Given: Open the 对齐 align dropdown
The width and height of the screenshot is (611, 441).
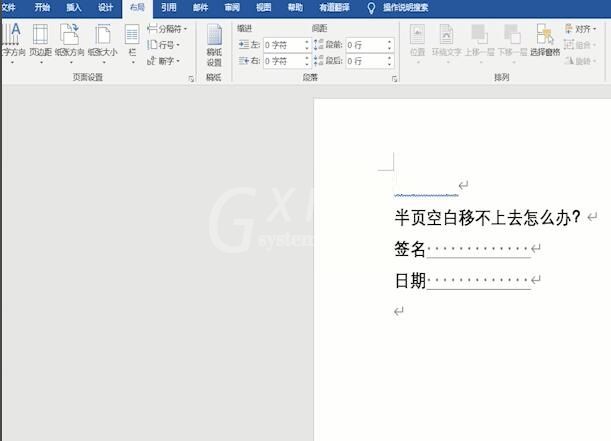Looking at the screenshot, I should point(580,29).
